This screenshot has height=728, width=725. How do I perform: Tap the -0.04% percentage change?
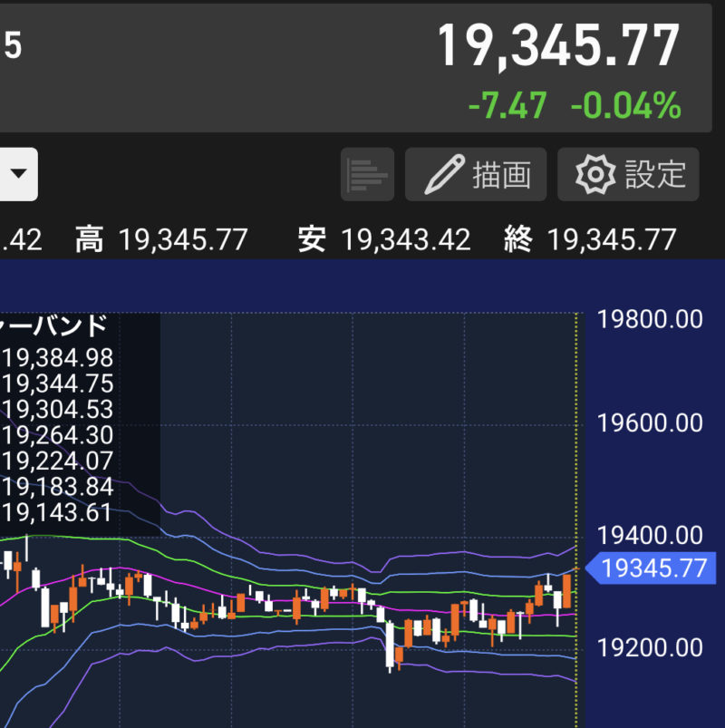[x=625, y=105]
